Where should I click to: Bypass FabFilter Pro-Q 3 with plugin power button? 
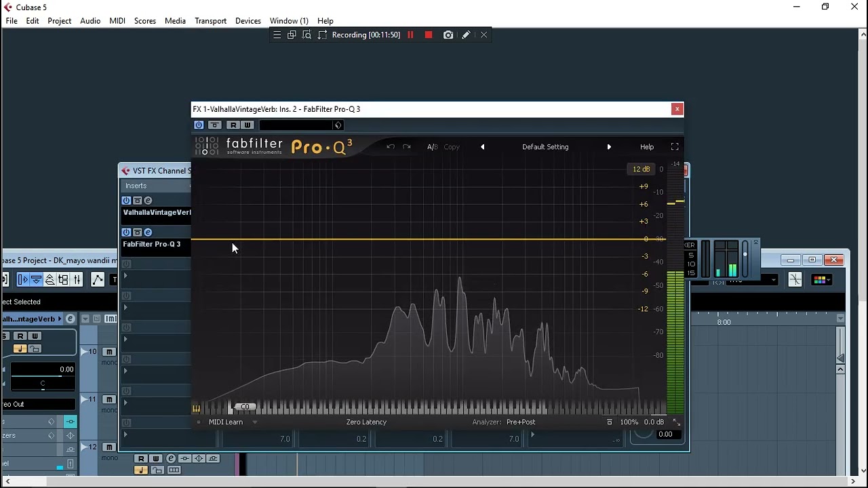pos(199,125)
